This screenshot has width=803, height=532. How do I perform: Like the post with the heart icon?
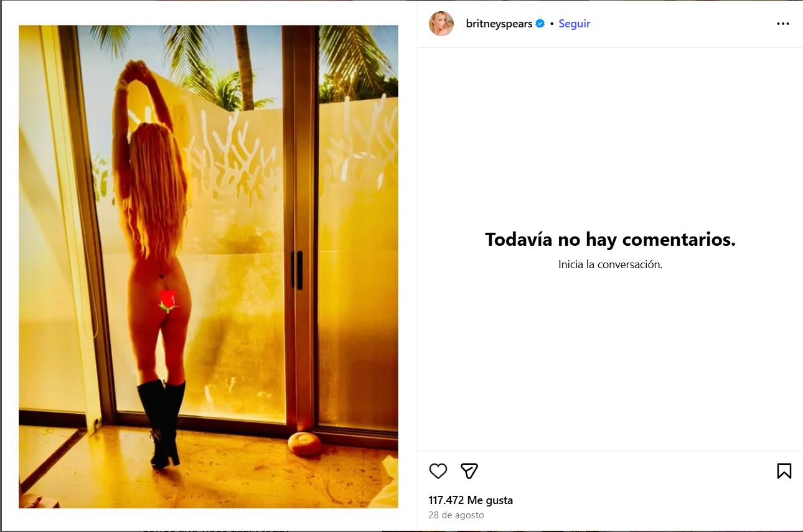tap(438, 471)
